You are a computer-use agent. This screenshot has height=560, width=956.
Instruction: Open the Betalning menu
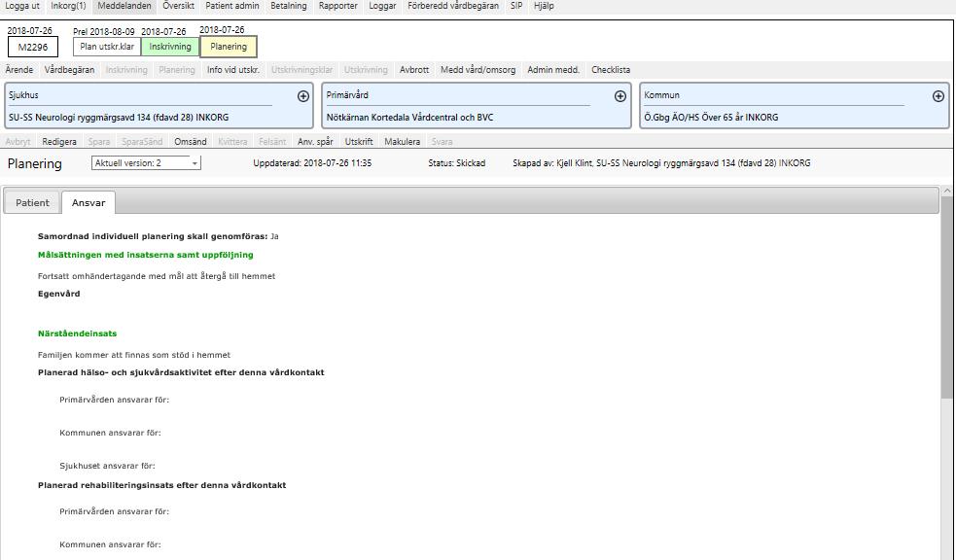[x=289, y=6]
